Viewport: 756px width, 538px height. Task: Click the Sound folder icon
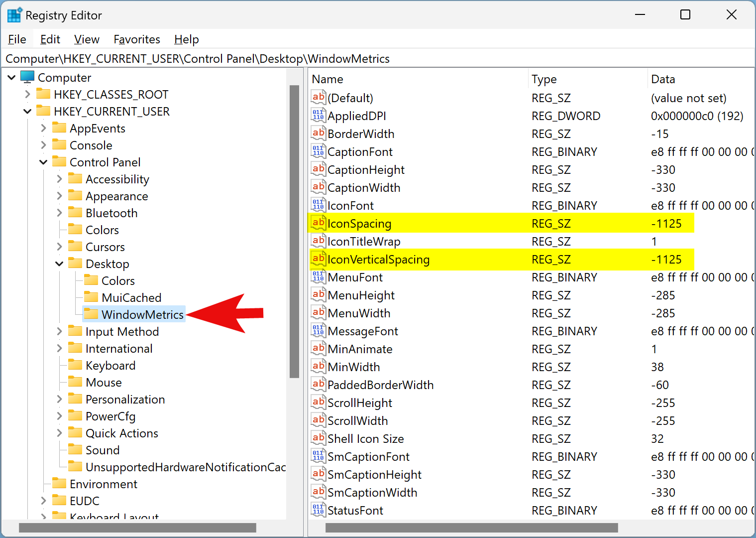coord(75,449)
